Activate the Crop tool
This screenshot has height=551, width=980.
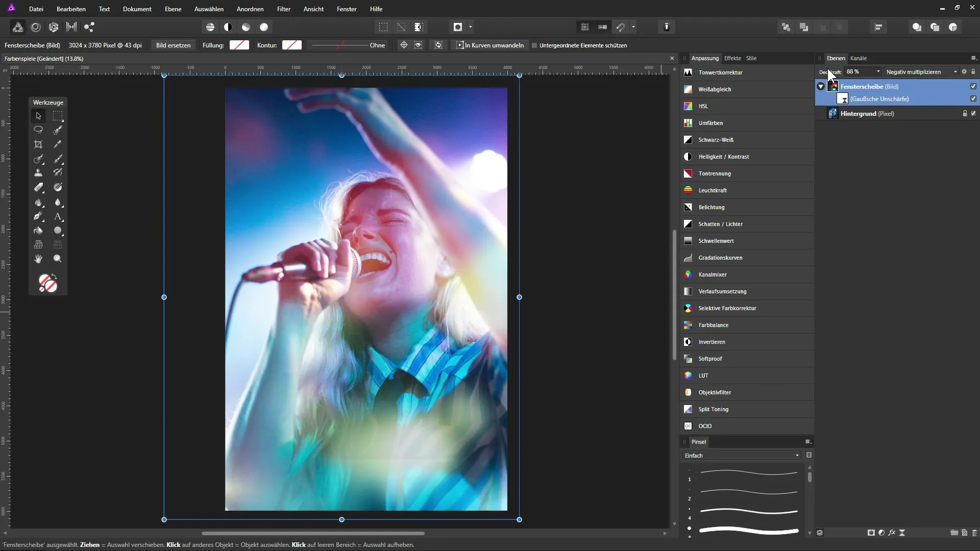38,144
